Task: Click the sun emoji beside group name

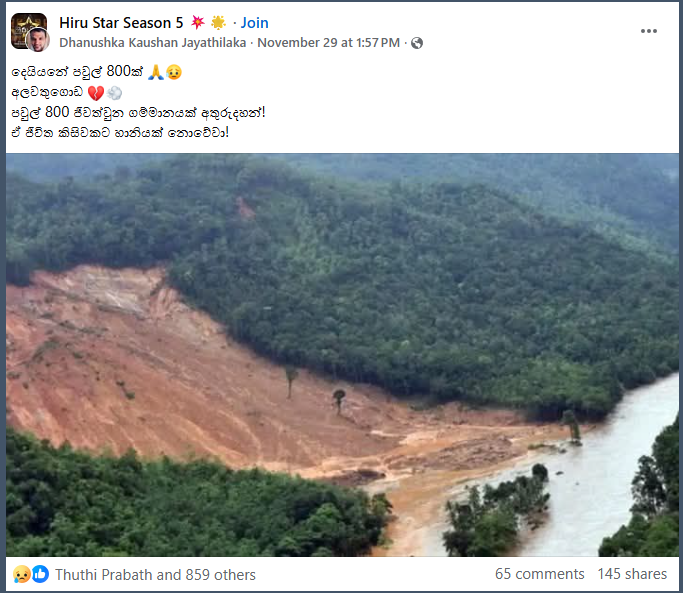Action: (x=218, y=22)
